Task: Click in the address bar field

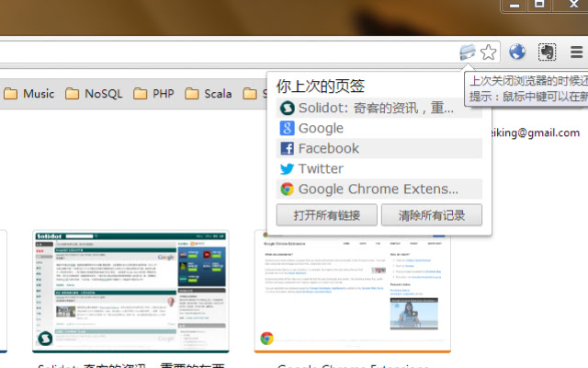Action: coord(229,52)
